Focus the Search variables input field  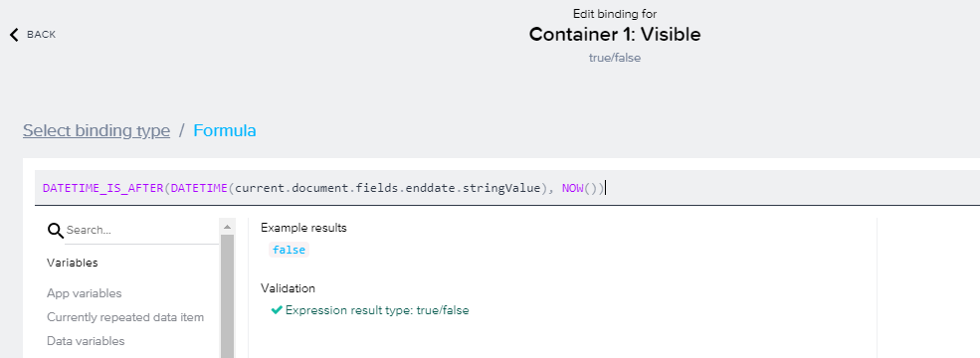tap(141, 230)
